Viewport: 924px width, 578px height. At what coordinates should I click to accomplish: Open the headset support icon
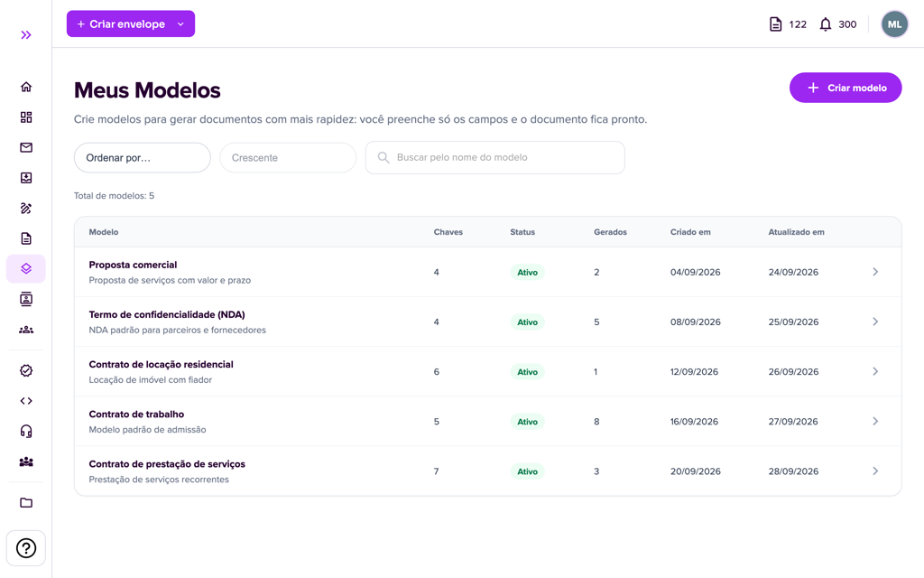pyautogui.click(x=26, y=431)
